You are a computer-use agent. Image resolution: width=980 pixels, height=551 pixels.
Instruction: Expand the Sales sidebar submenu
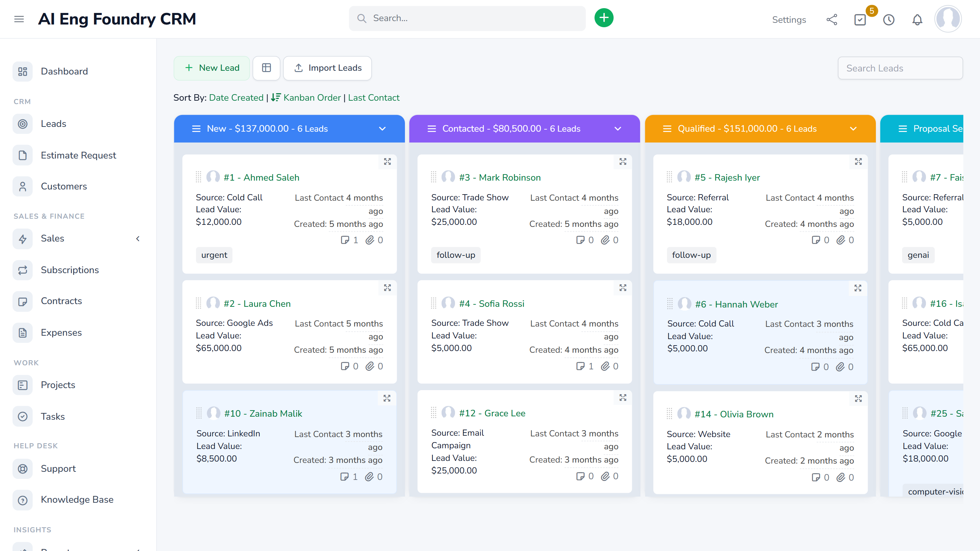138,239
